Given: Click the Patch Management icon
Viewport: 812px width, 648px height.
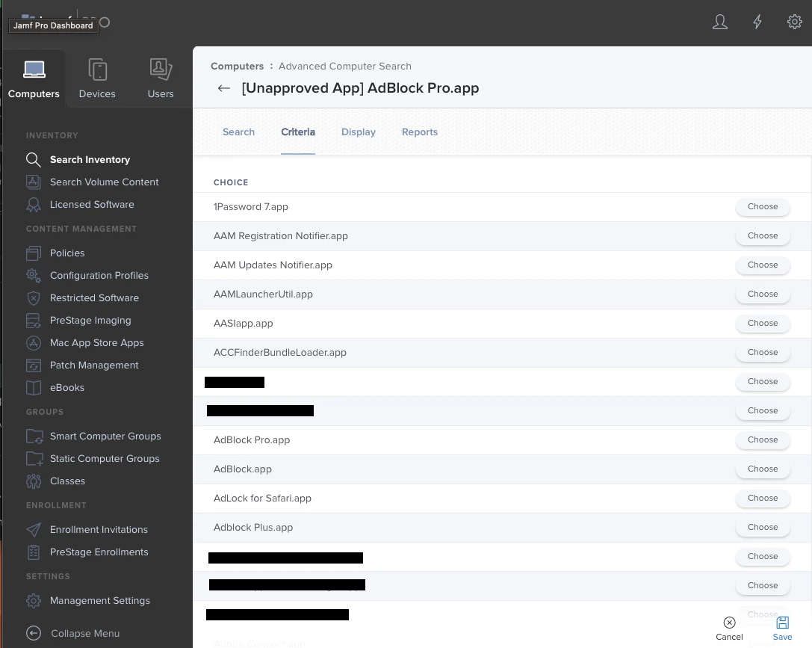Looking at the screenshot, I should [33, 365].
